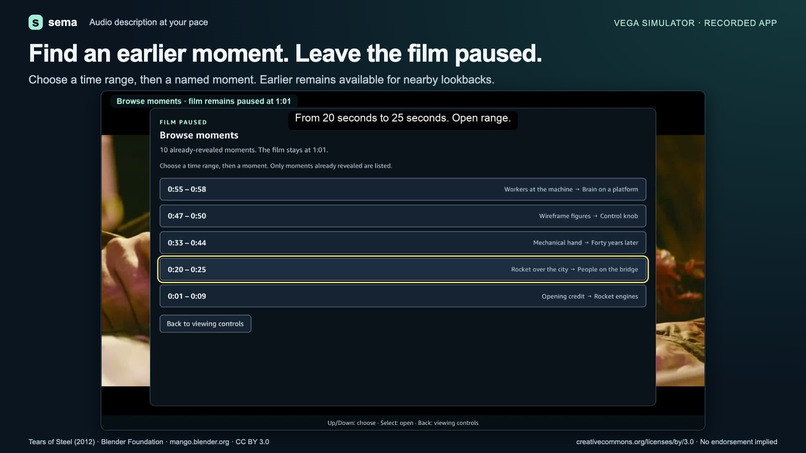
Task: Click the 'Choose a time range, then a named moment' subtitle
Action: pos(261,80)
